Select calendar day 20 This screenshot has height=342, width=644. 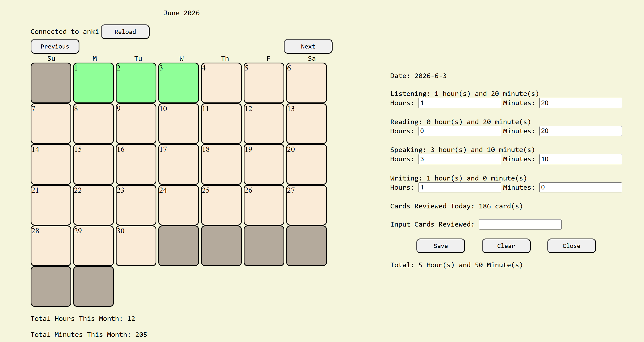coord(307,164)
